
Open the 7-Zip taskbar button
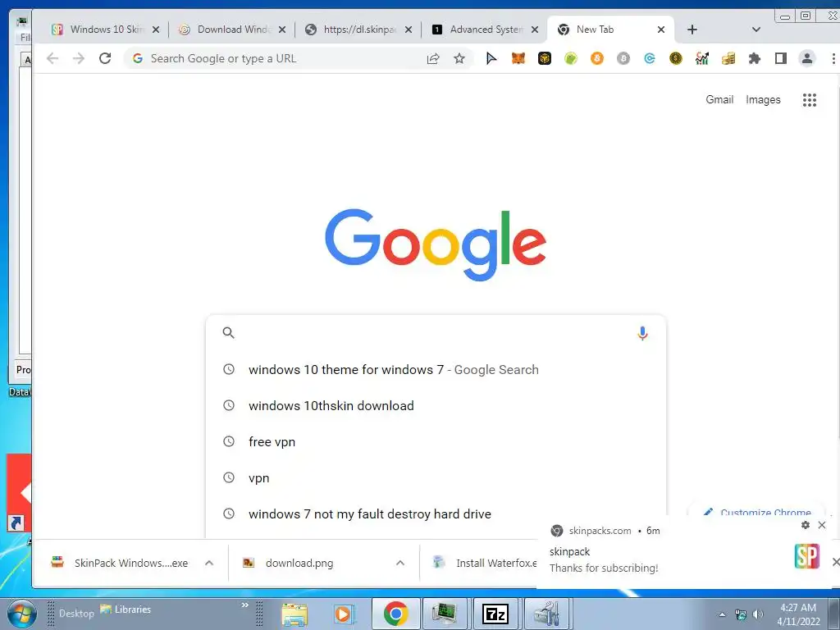click(x=495, y=614)
